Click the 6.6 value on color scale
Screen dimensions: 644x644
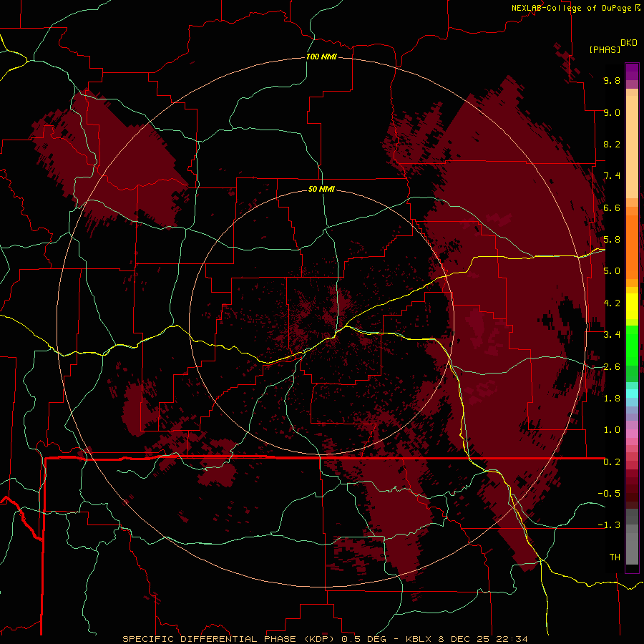point(612,208)
